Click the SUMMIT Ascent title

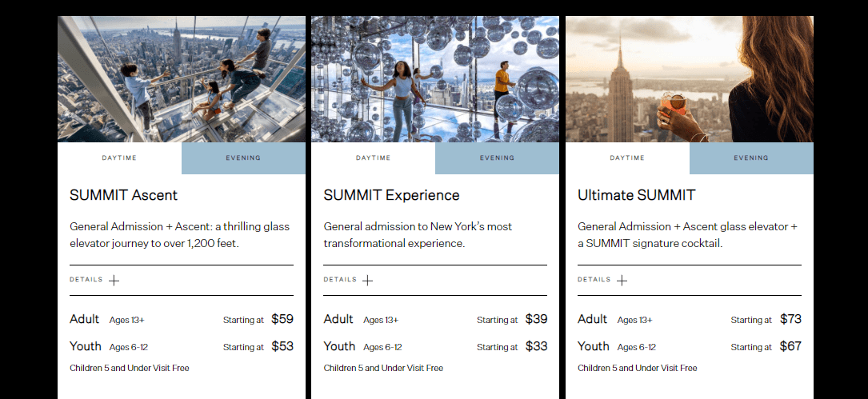123,195
